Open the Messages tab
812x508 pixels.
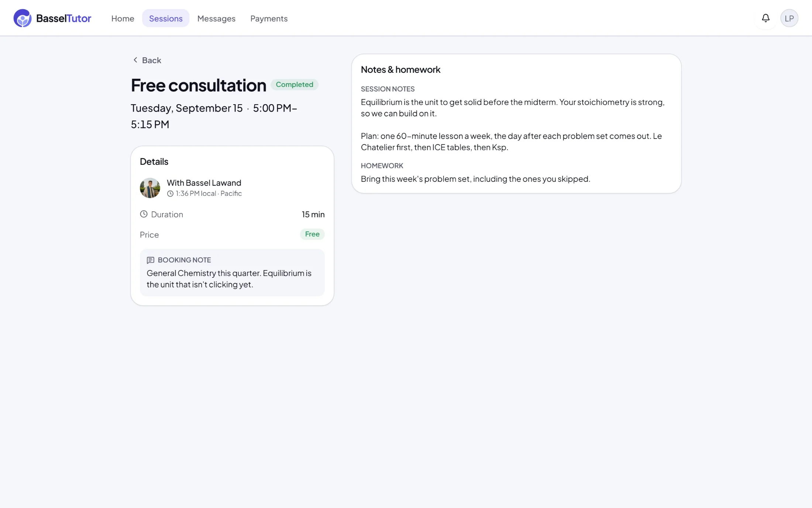[216, 18]
